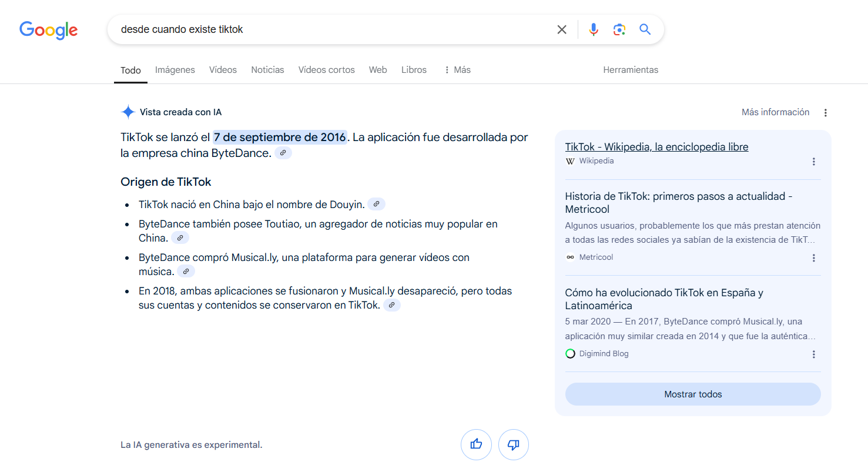
Task: Give thumbs down to AI overview
Action: (513, 444)
